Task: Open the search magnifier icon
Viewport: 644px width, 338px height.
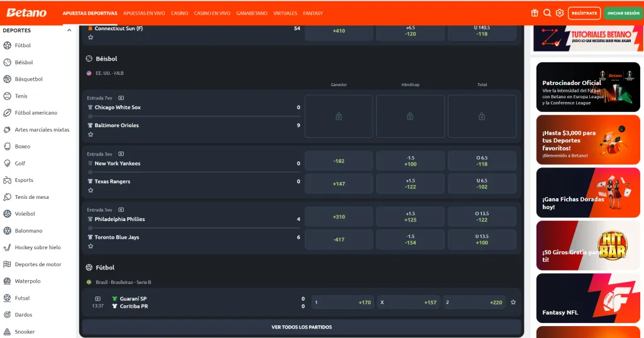Action: pos(547,13)
